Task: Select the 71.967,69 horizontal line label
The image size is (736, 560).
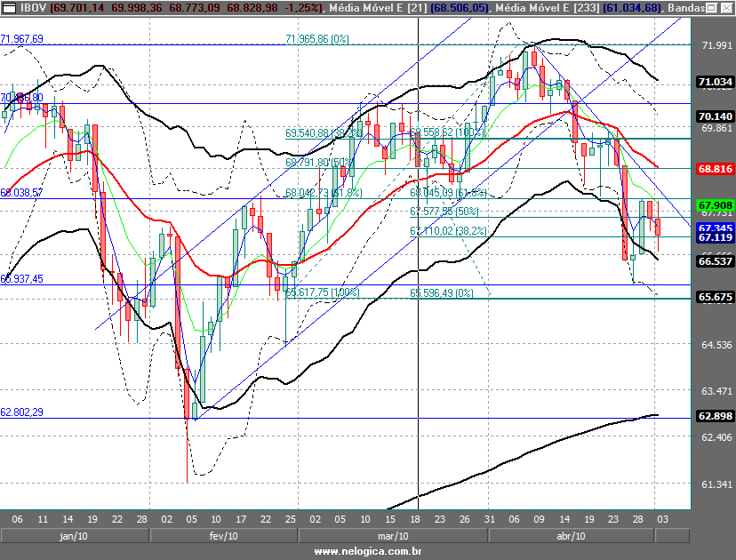Action: (21, 39)
